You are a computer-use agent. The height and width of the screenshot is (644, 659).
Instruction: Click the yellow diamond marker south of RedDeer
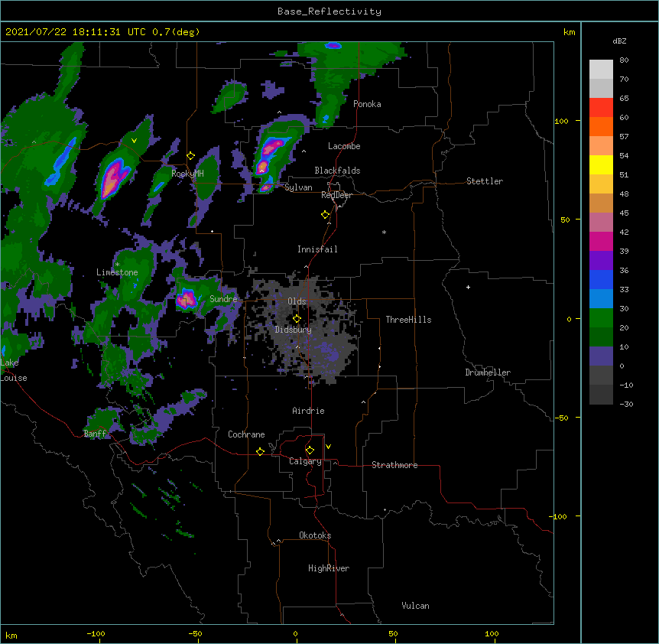coord(326,215)
